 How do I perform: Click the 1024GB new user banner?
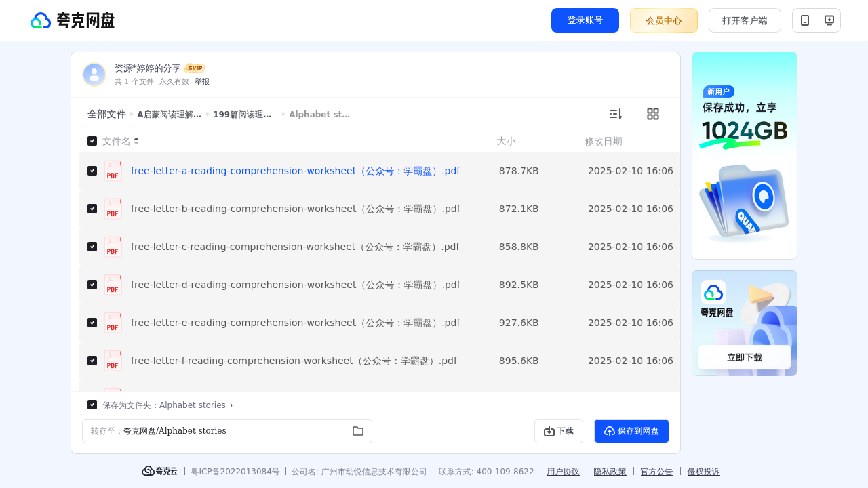(x=745, y=155)
